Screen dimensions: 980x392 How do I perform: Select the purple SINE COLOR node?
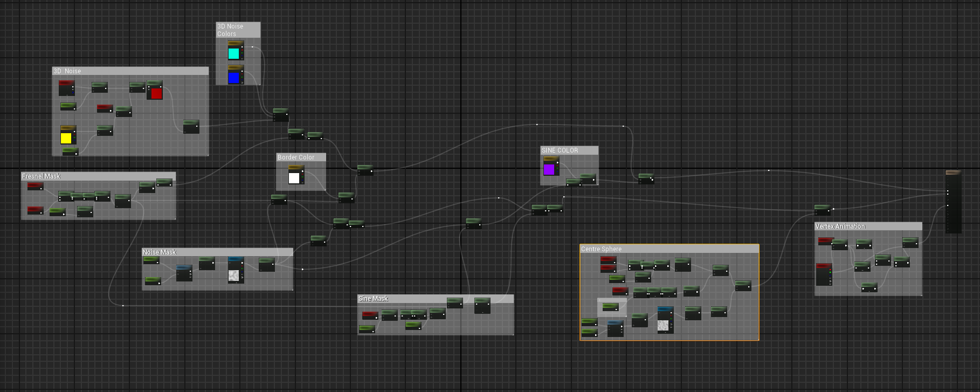(x=549, y=169)
